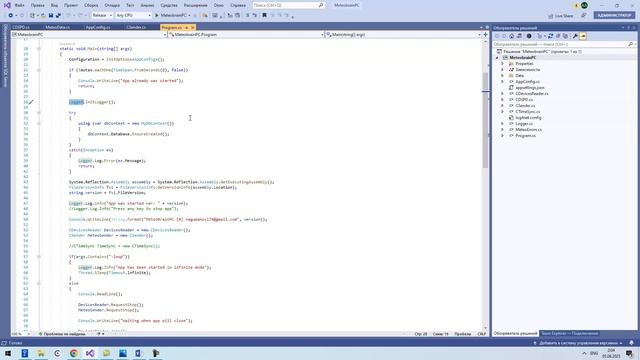Click the collapse all icon in Solution Explorer

point(558,36)
